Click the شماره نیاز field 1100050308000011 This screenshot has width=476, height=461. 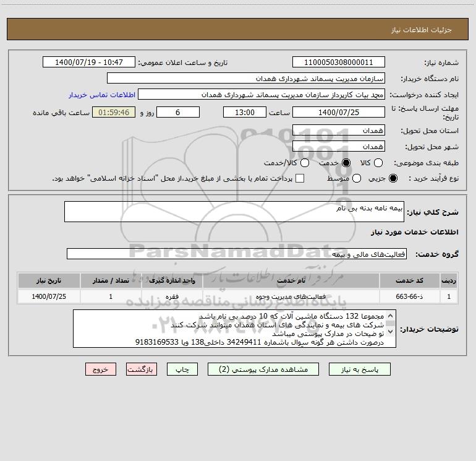click(339, 62)
